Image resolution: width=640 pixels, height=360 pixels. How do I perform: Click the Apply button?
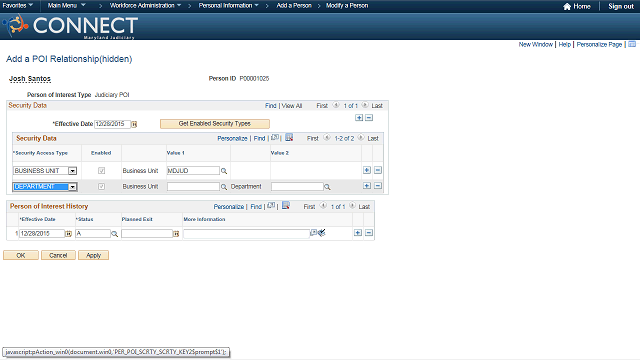tap(93, 256)
